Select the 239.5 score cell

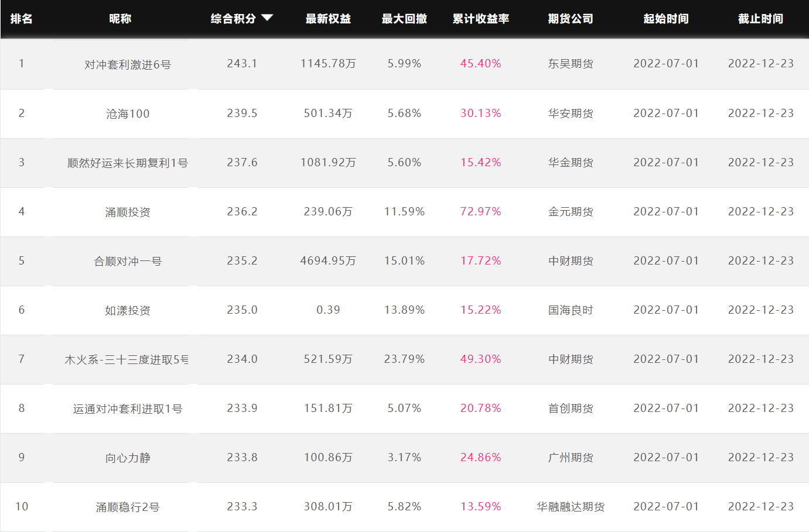(242, 113)
